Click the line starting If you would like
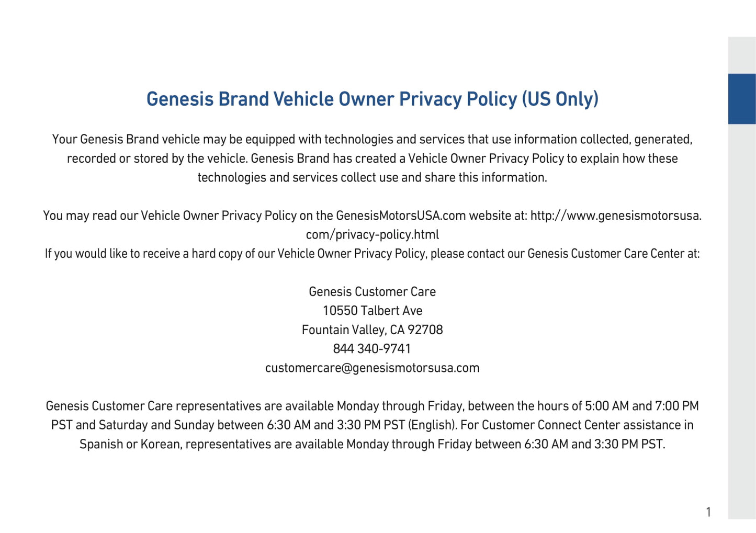The width and height of the screenshot is (756, 533). click(372, 254)
